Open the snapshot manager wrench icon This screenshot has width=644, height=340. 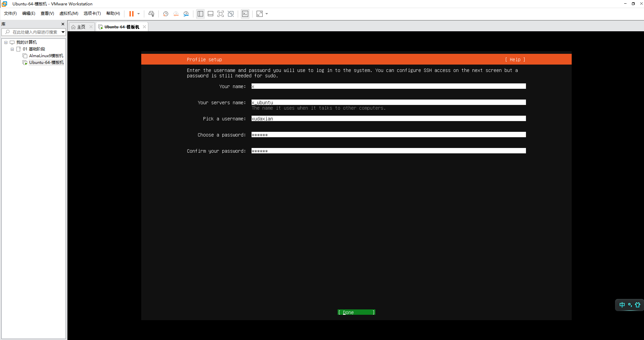point(186,14)
